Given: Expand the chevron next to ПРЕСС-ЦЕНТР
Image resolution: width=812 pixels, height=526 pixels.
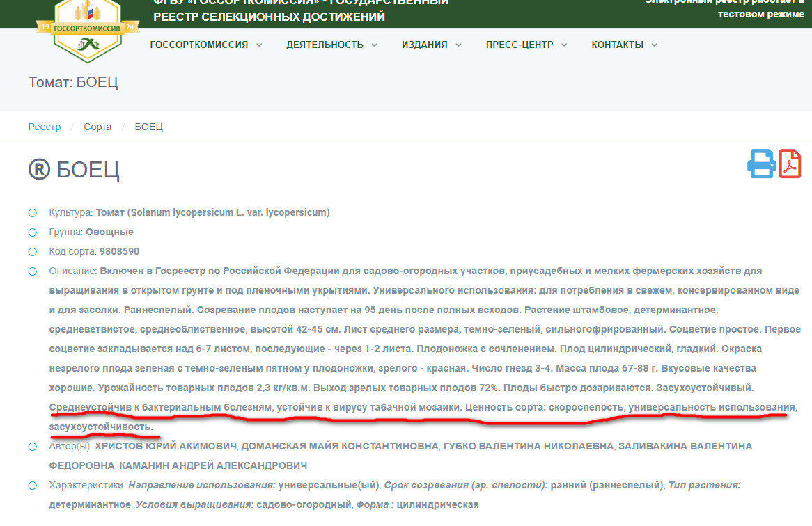Looking at the screenshot, I should [x=564, y=45].
